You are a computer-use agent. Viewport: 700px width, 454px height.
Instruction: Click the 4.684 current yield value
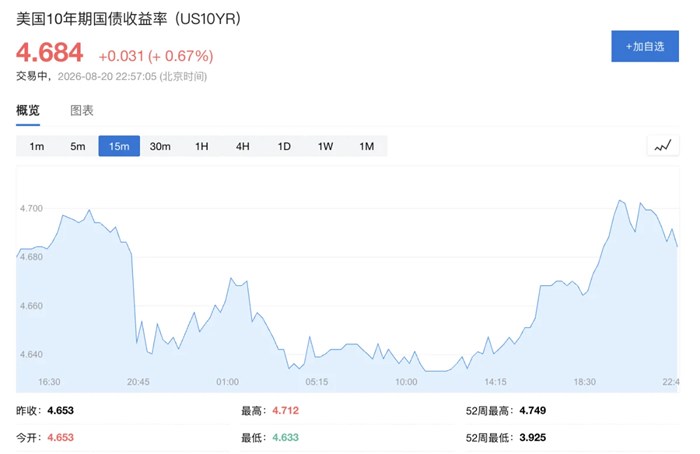(x=50, y=52)
